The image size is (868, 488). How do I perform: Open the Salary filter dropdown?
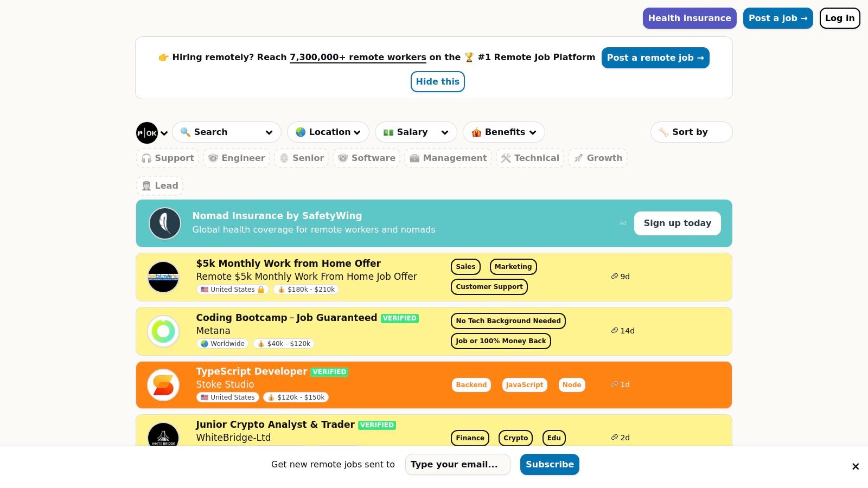[416, 132]
